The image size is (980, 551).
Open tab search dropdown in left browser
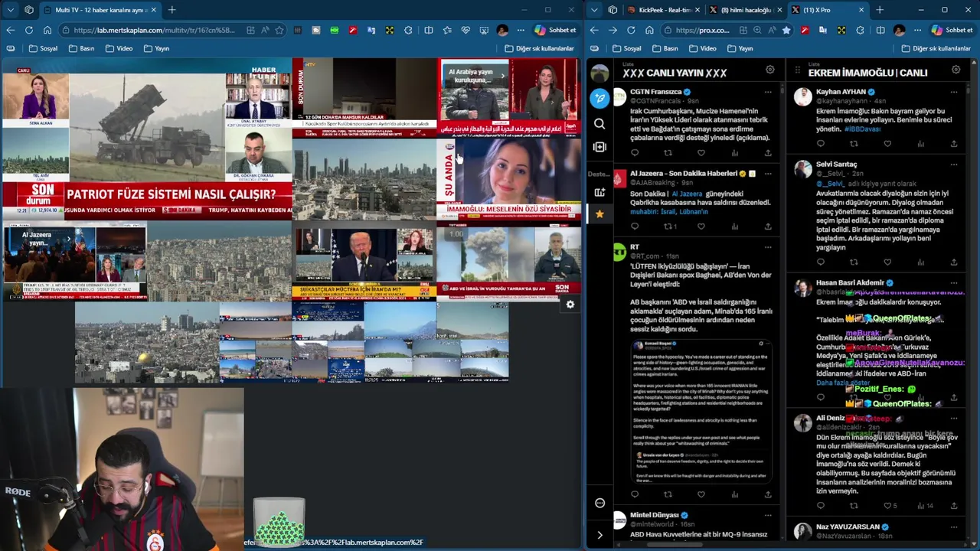10,10
